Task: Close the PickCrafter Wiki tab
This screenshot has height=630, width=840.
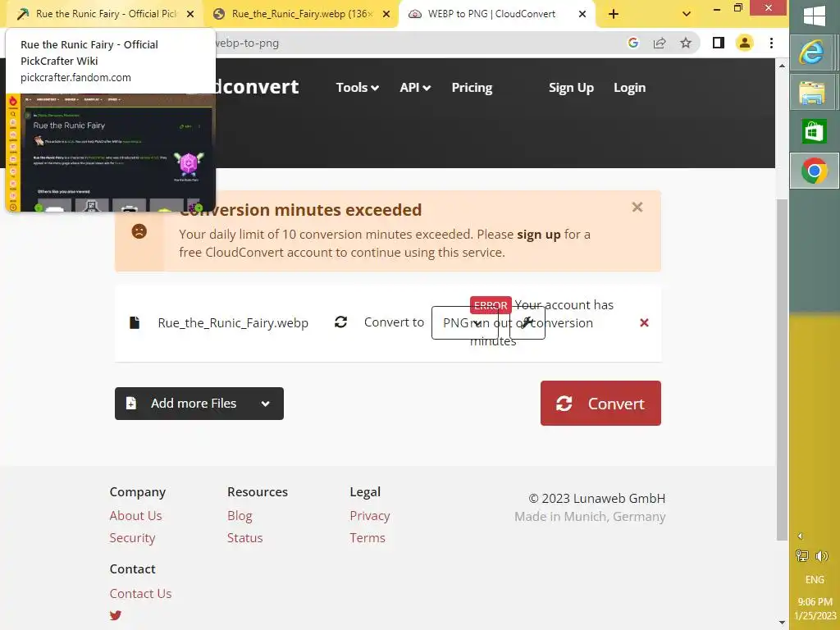Action: [x=190, y=14]
